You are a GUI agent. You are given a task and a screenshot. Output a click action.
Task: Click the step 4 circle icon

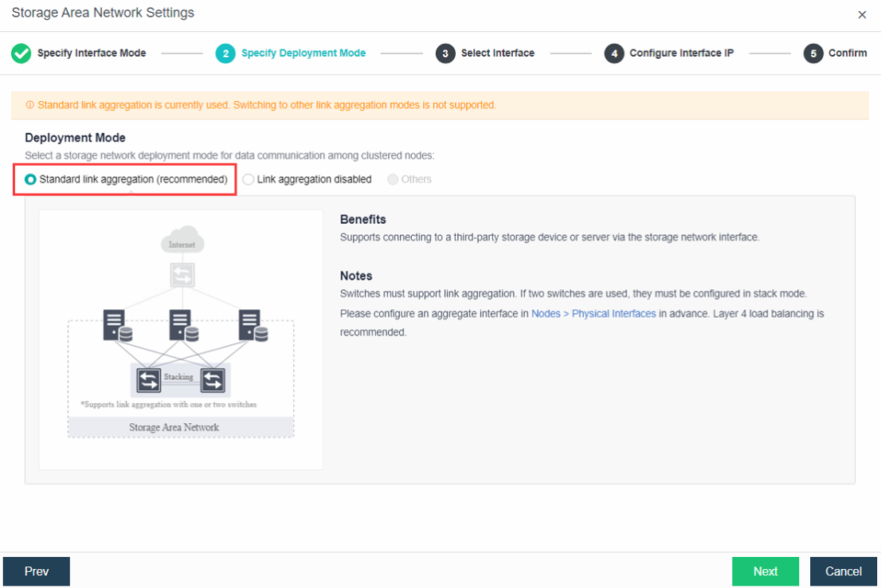pos(614,53)
